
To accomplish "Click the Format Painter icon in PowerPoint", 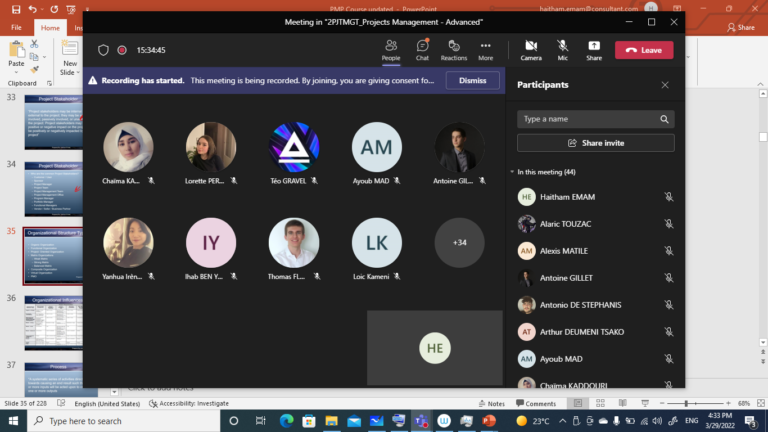I will coord(34,70).
